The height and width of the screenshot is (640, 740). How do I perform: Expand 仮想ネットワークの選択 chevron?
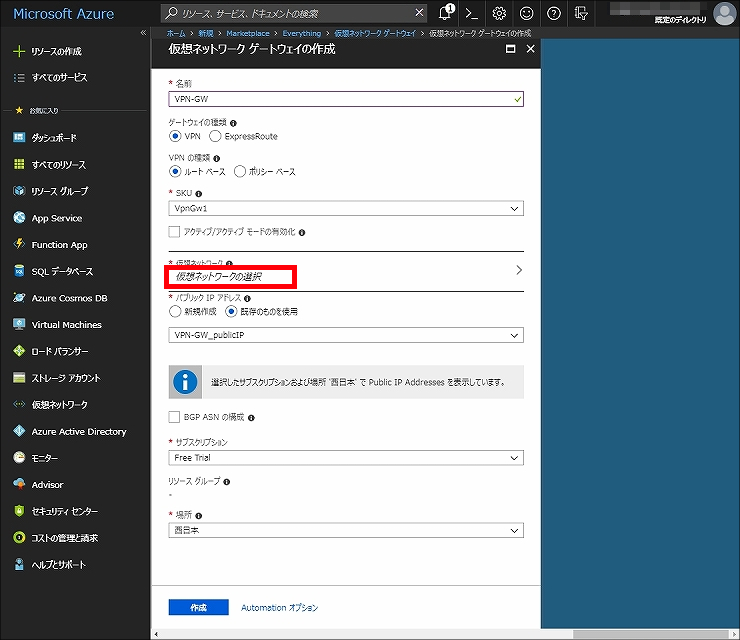click(x=519, y=270)
